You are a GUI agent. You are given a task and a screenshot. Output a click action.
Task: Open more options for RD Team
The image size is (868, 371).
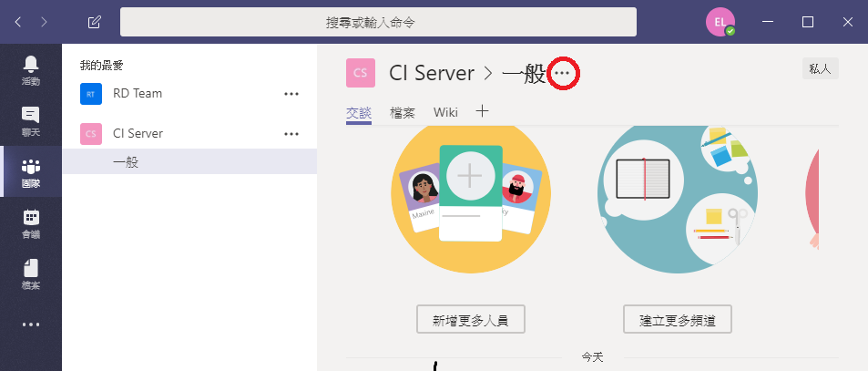291,94
